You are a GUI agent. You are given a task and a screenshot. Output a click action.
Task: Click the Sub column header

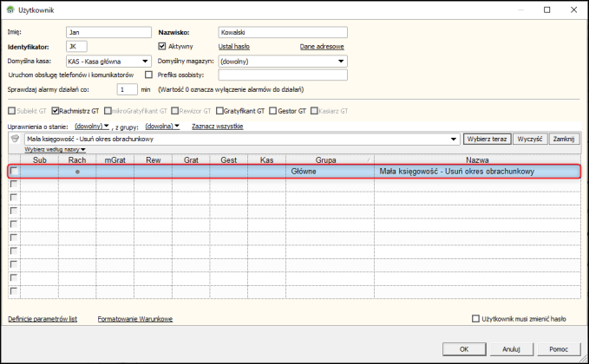click(39, 159)
